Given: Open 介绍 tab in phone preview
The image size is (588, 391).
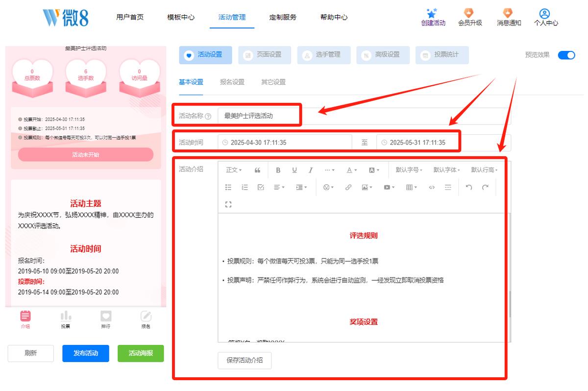Looking at the screenshot, I should tap(25, 319).
